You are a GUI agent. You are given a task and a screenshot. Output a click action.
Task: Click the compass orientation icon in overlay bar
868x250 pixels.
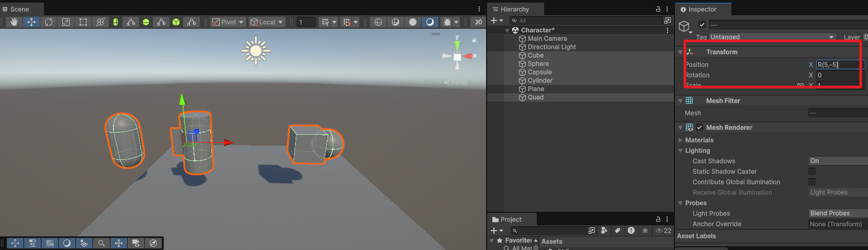point(153,243)
